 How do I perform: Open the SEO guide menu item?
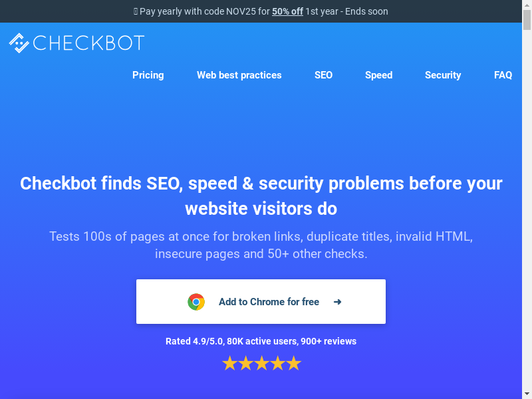click(x=323, y=75)
